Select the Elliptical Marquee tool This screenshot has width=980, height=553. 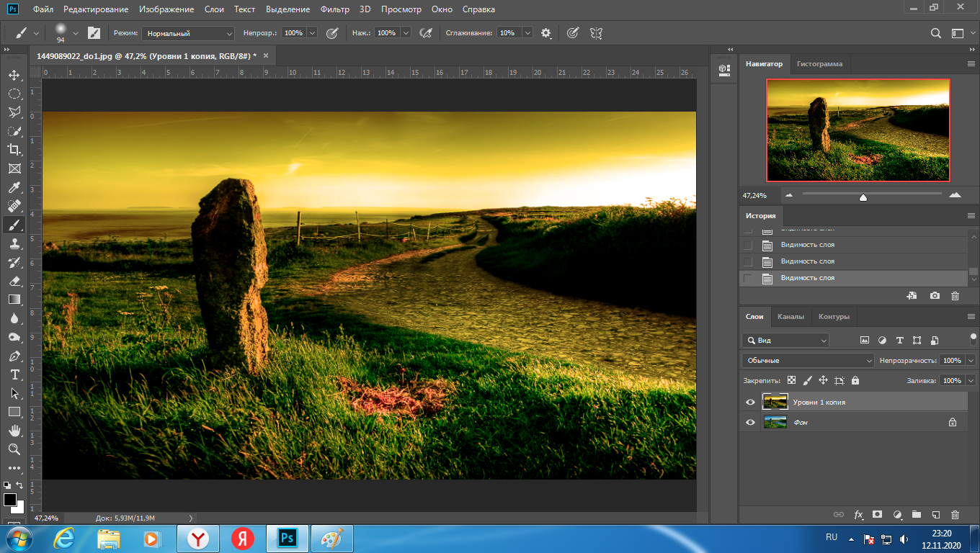click(x=14, y=94)
